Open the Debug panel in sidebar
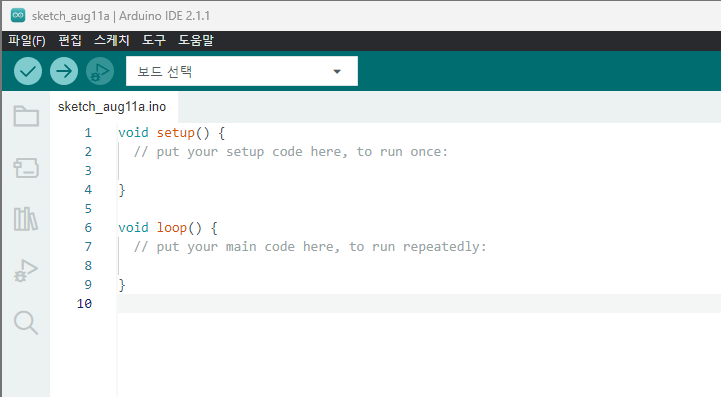721x397 pixels. tap(26, 270)
